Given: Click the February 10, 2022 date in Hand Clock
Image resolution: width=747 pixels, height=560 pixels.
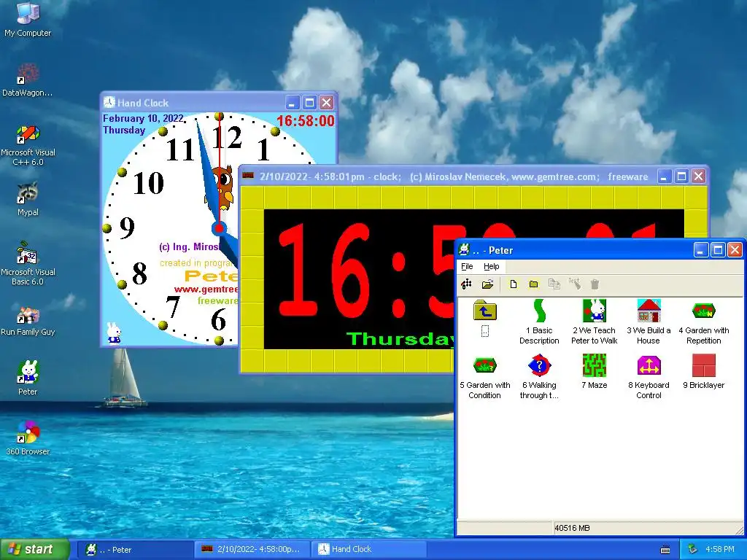Looking at the screenshot, I should pyautogui.click(x=143, y=119).
